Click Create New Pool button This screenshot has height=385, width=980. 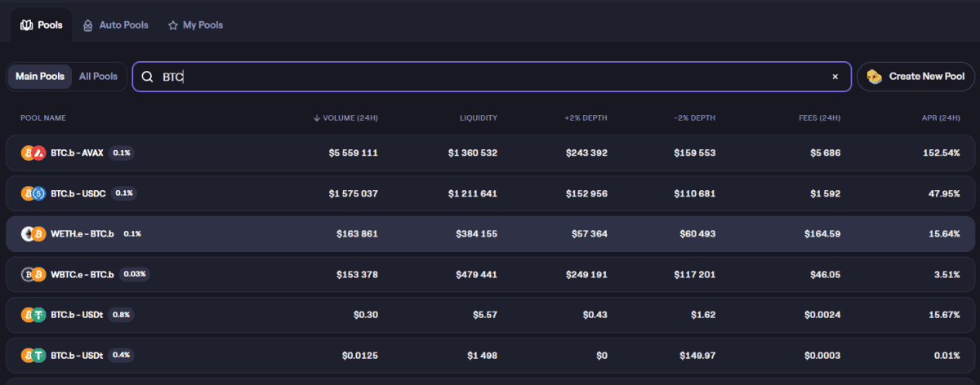click(915, 77)
